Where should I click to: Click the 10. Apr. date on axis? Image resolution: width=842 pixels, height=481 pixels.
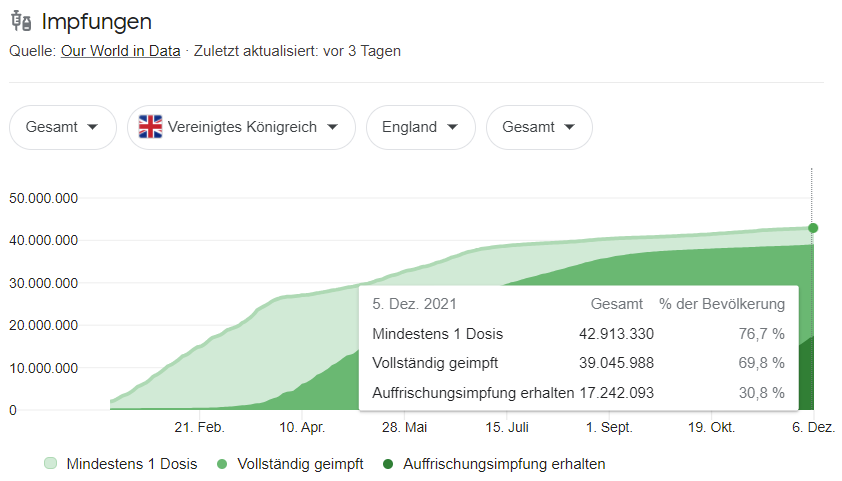coord(302,427)
